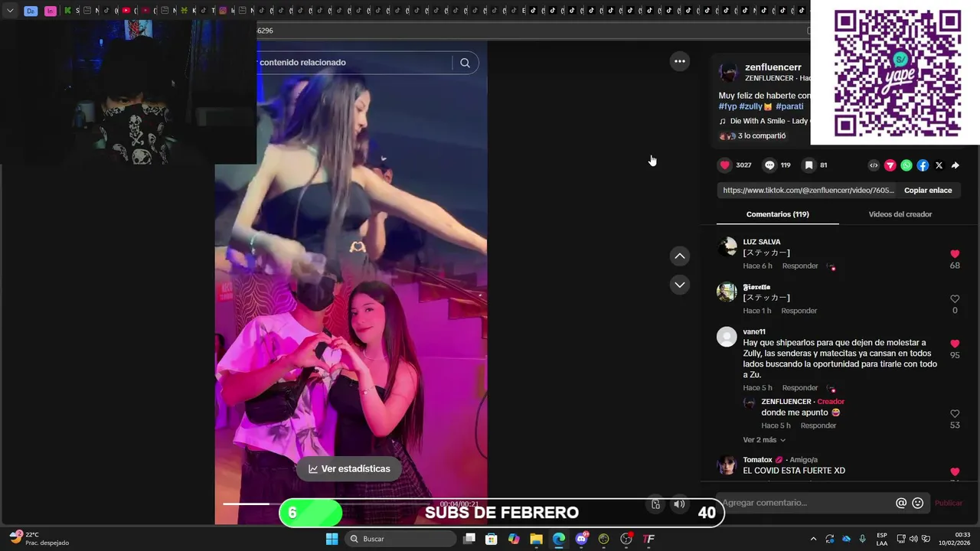
Task: Click the magnifier search icon in the video search bar
Action: (x=465, y=63)
